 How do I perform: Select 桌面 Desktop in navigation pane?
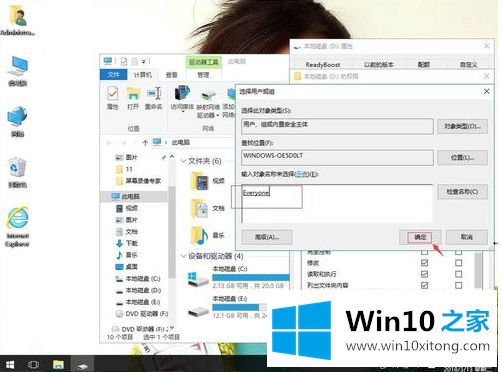[x=127, y=267]
